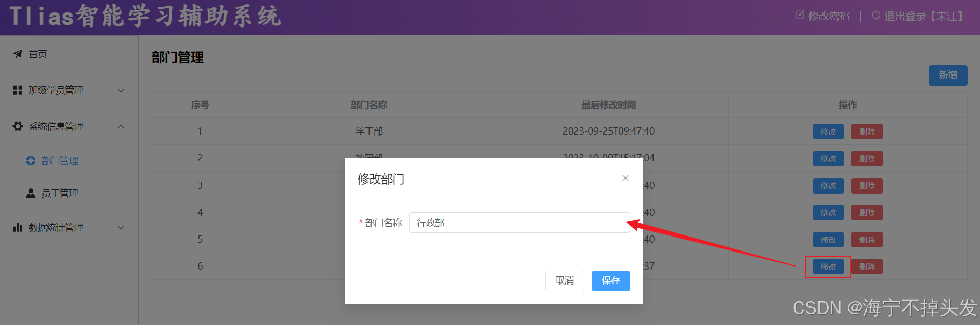Image resolution: width=980 pixels, height=325 pixels.
Task: Click 删除 button in row 6
Action: (867, 267)
